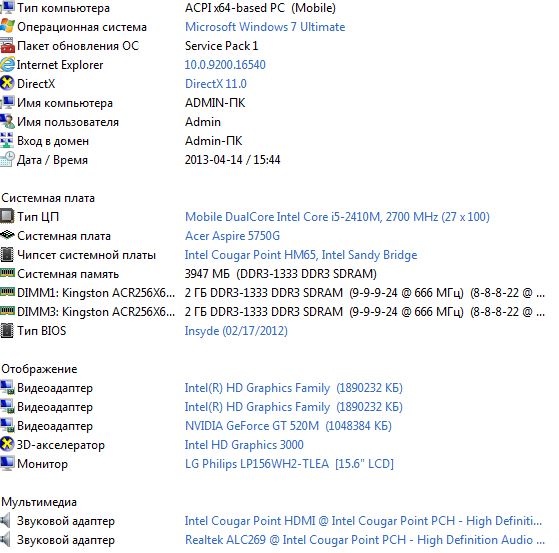Screen dimensions: 559x553
Task: Select the Пакет обновления ОС label
Action: tap(78, 46)
